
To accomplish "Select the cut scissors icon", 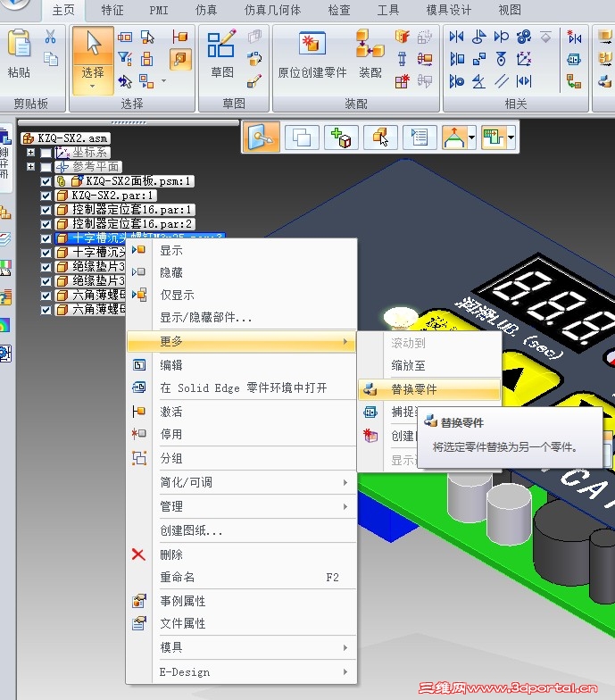I will click(50, 37).
